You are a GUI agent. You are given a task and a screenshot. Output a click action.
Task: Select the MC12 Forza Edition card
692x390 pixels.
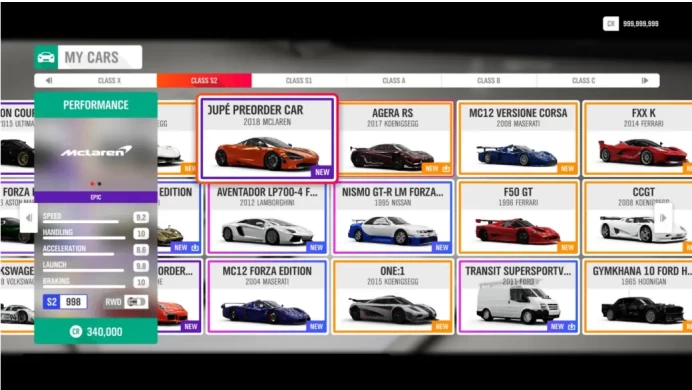tap(267, 296)
